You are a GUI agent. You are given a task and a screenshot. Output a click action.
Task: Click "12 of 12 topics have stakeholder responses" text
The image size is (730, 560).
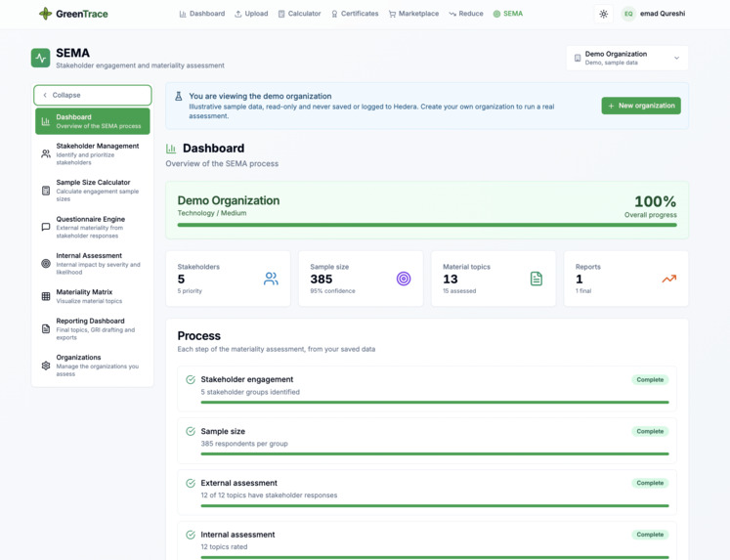269,495
